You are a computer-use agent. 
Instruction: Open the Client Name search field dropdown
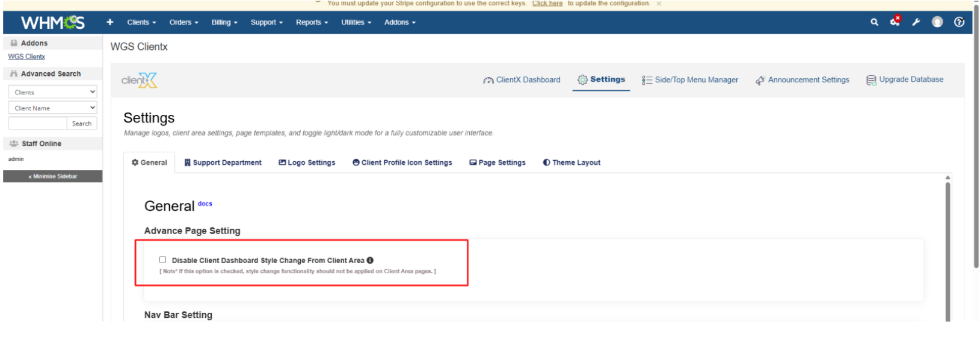[52, 108]
